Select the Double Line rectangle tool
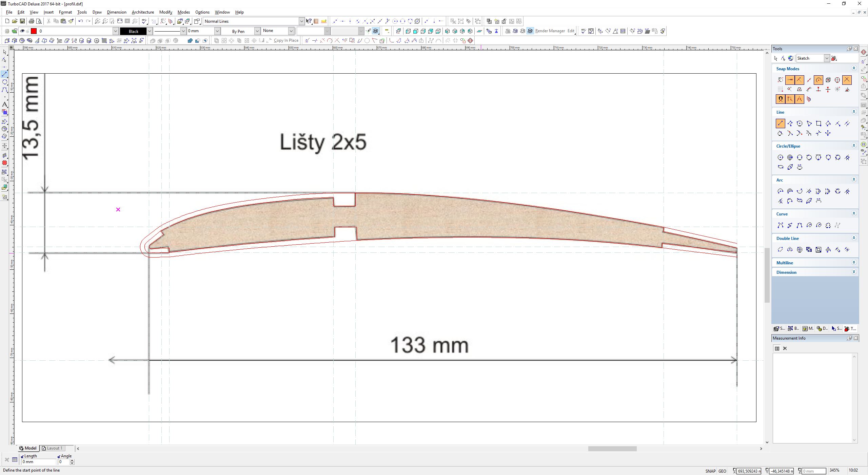Image resolution: width=868 pixels, height=475 pixels. 818,250
